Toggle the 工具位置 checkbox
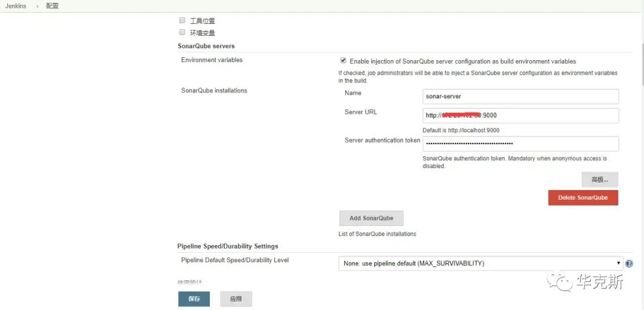This screenshot has width=644, height=310. (182, 20)
